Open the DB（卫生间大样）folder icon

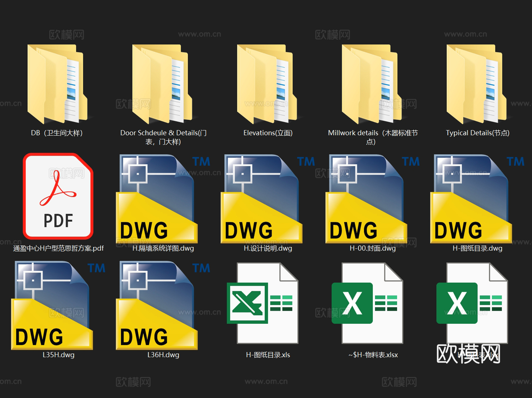click(x=57, y=84)
